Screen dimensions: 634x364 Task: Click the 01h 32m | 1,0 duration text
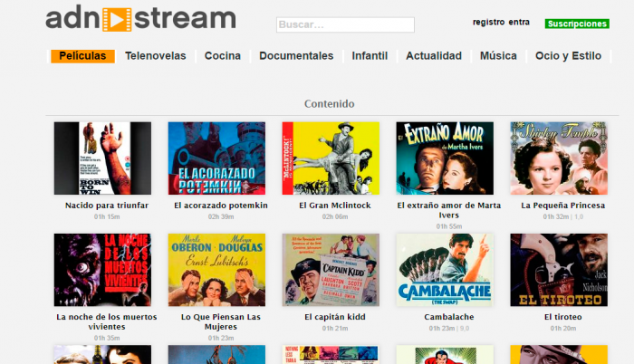(562, 216)
